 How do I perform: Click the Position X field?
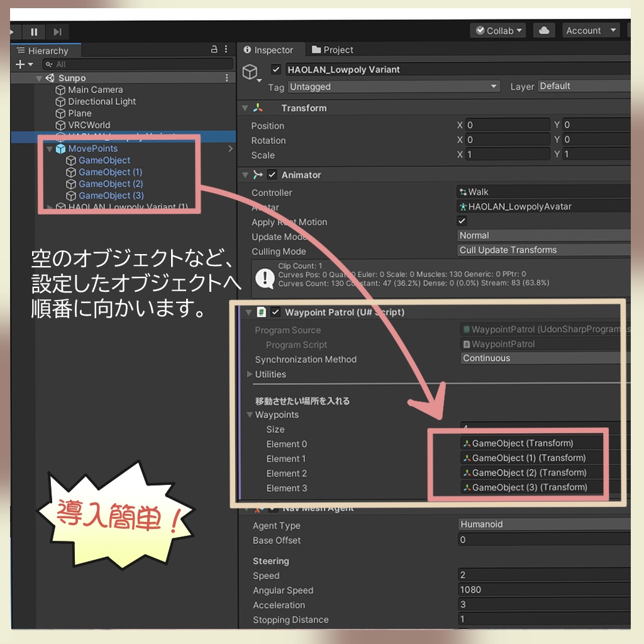(508, 125)
